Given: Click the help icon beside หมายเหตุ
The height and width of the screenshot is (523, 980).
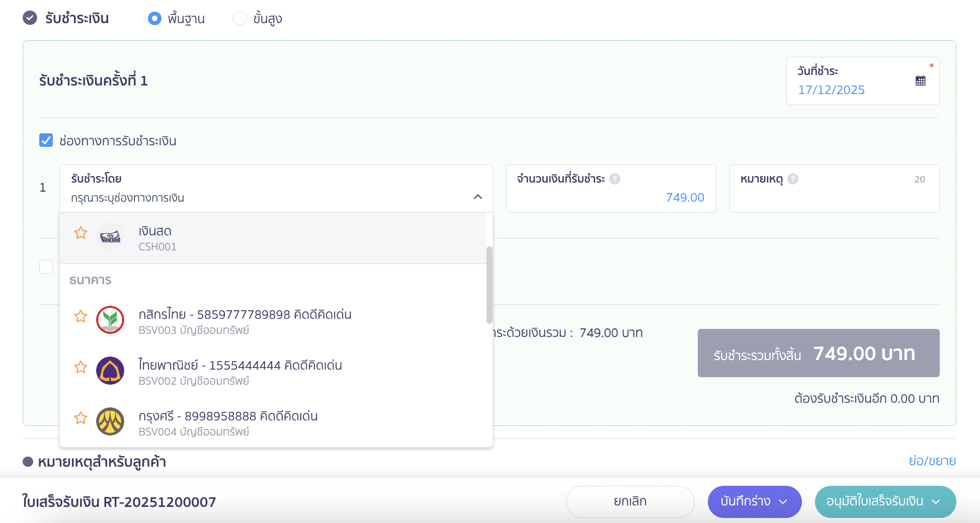Looking at the screenshot, I should pyautogui.click(x=792, y=179).
